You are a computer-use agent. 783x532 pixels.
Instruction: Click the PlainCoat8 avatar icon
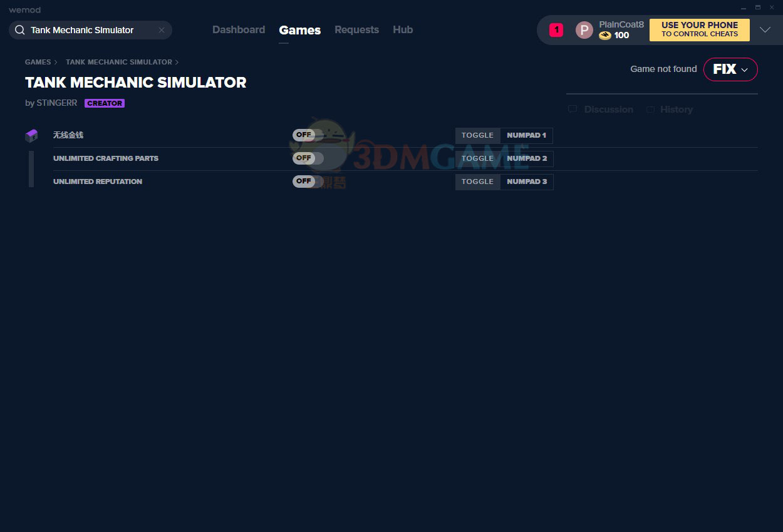(584, 30)
